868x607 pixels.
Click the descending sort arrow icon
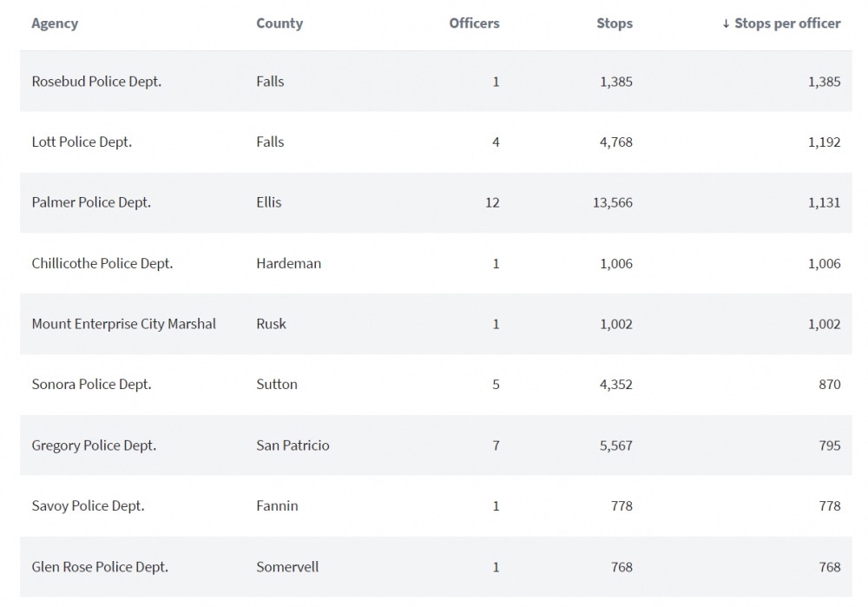[726, 24]
